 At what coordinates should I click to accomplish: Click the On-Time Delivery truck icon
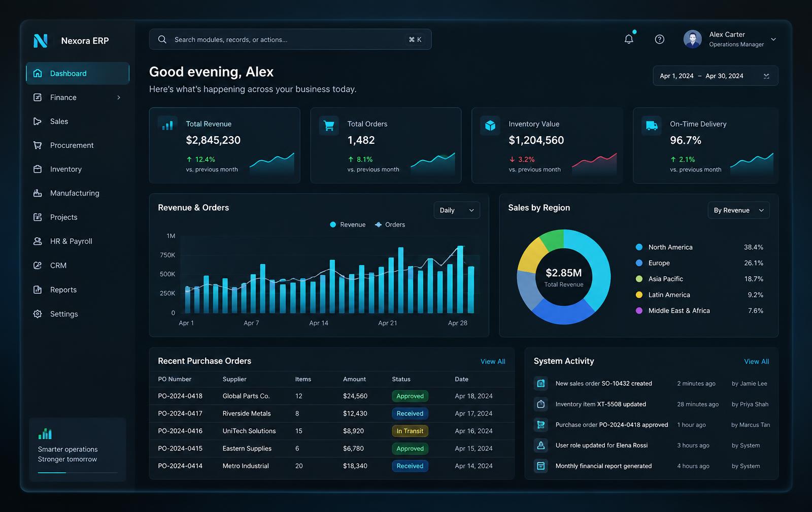652,125
